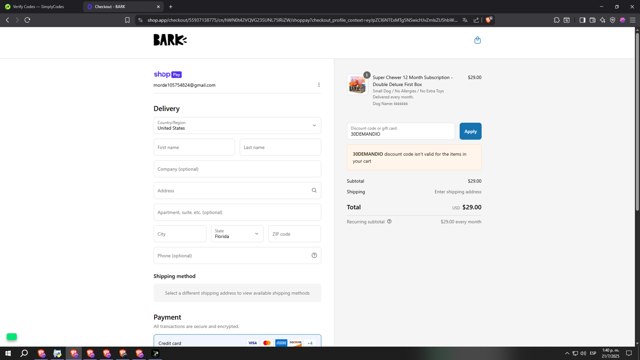Apply the discount code
640x360 pixels.
pos(470,131)
